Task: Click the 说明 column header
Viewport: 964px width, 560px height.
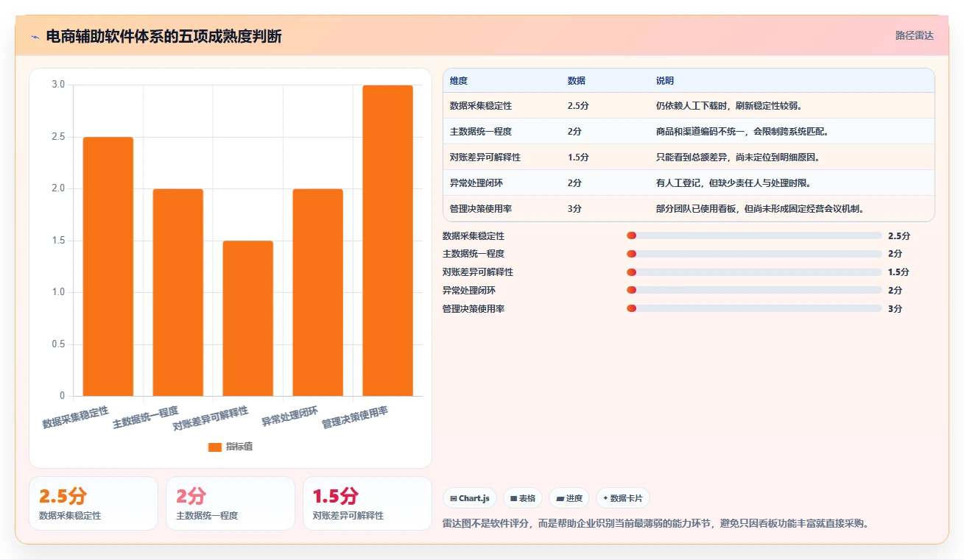Action: (665, 81)
